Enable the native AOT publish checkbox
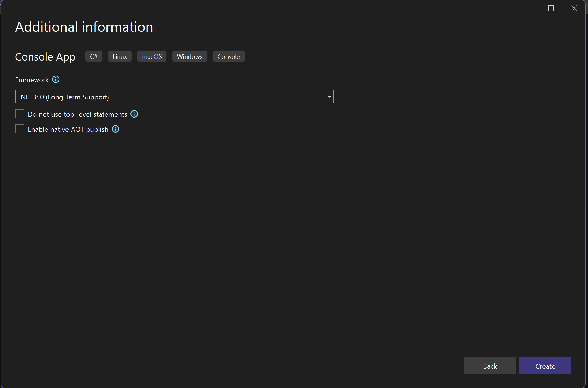Screen dimensions: 588x388 coord(20,129)
